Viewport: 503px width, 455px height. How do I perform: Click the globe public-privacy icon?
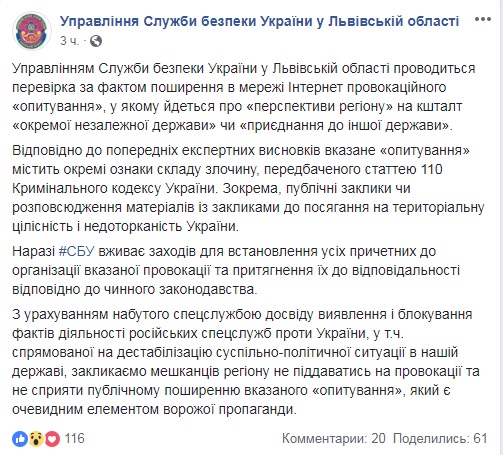96,41
